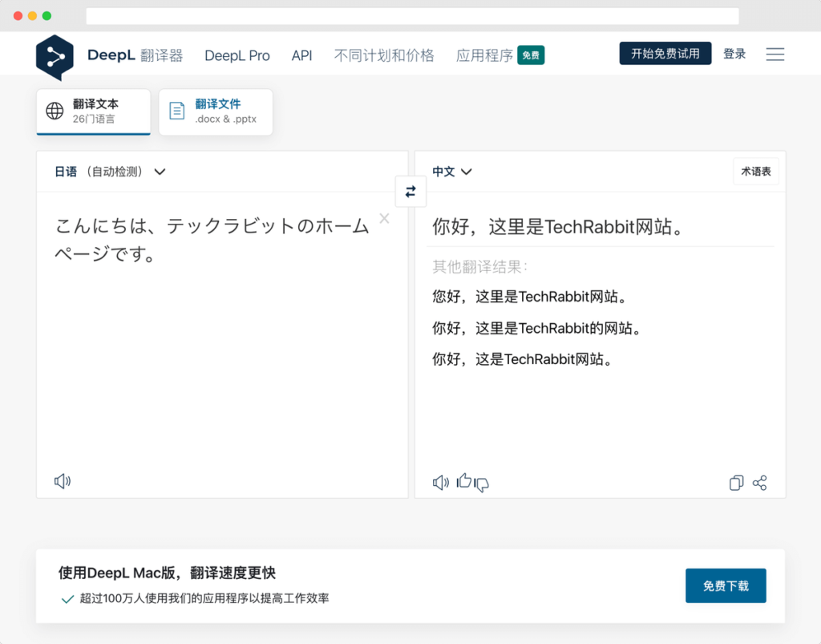Viewport: 821px width, 644px height.
Task: Click the 其他翻译结果 label
Action: tap(479, 267)
